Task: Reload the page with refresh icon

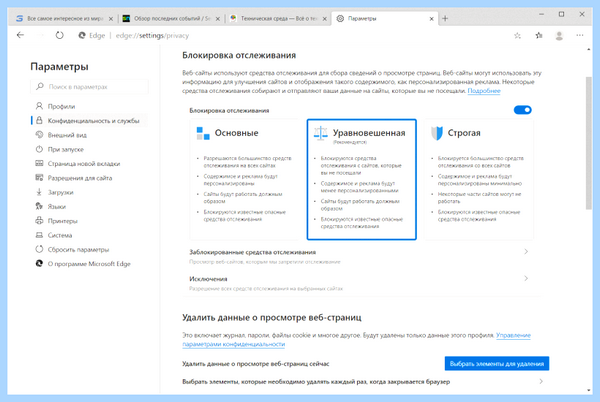Action: click(x=59, y=35)
